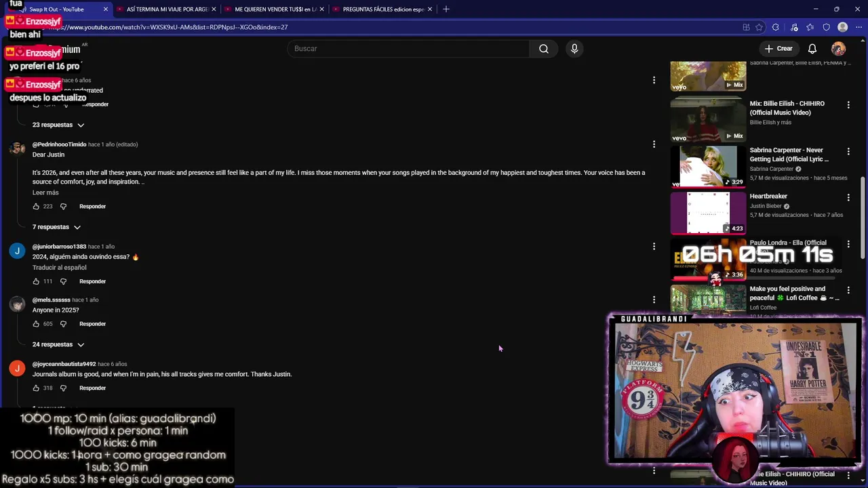Open the account avatar menu
Viewport: 868px width, 488px height.
click(x=839, y=49)
